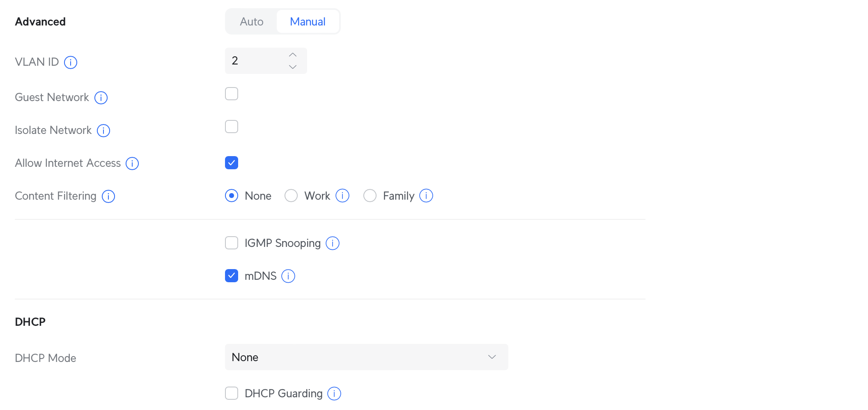Image resolution: width=868 pixels, height=410 pixels.
Task: Click info icon beside Family filter
Action: click(x=426, y=196)
